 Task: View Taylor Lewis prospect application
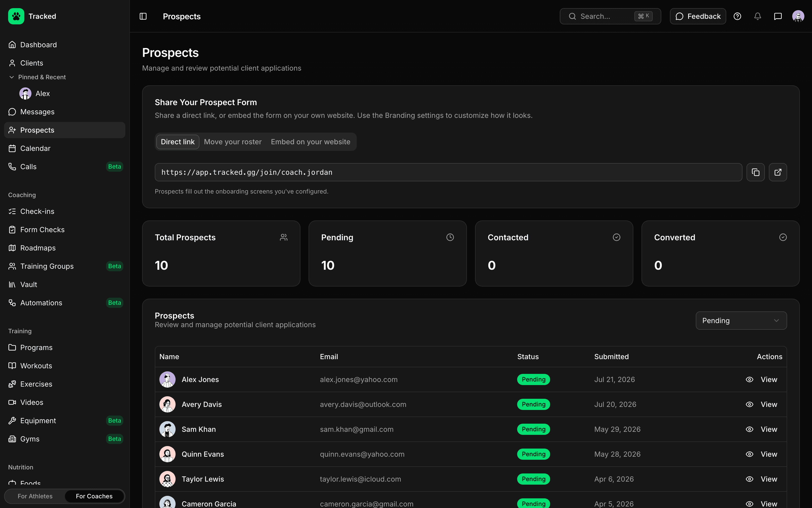coord(762,479)
